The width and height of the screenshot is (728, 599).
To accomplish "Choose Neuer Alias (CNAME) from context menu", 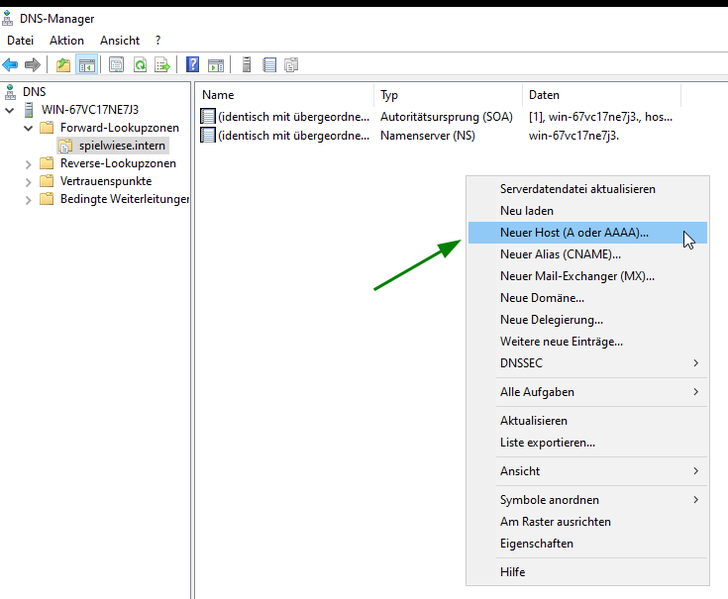I will click(560, 254).
